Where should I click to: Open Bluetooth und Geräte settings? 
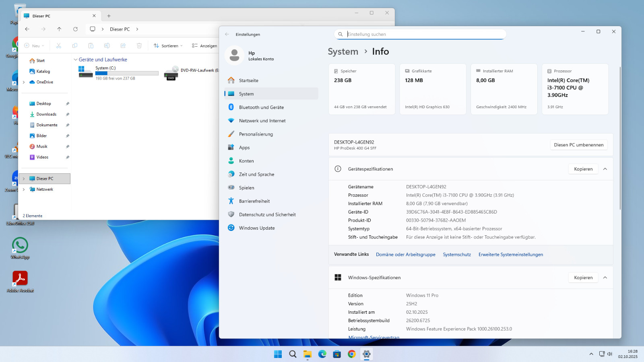[x=261, y=107]
